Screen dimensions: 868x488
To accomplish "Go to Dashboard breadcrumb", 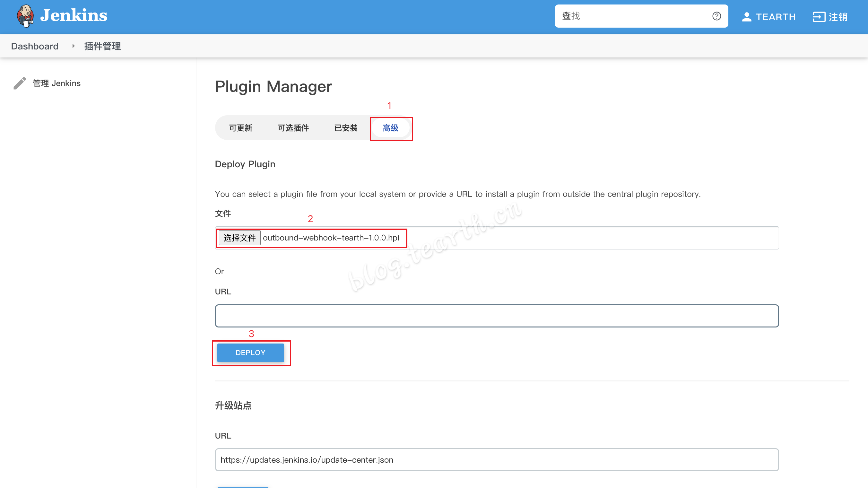I will pyautogui.click(x=35, y=46).
